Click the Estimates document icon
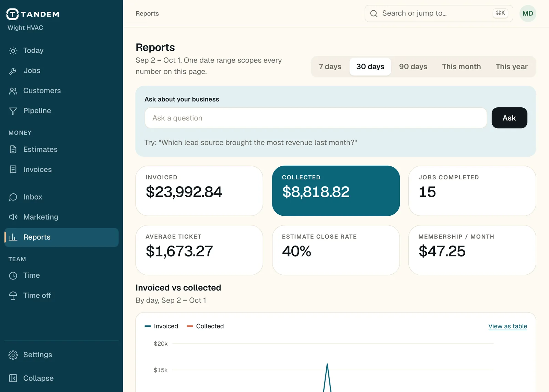 (13, 150)
